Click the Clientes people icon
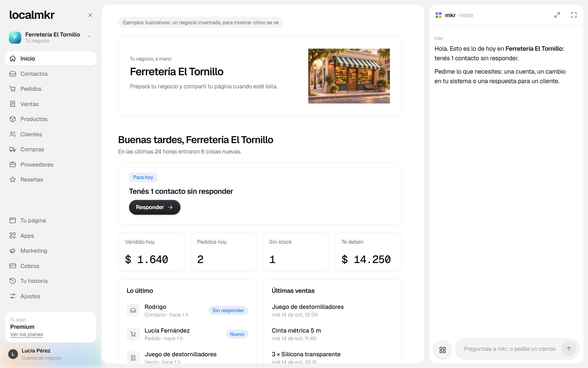588x368 pixels. click(x=13, y=134)
